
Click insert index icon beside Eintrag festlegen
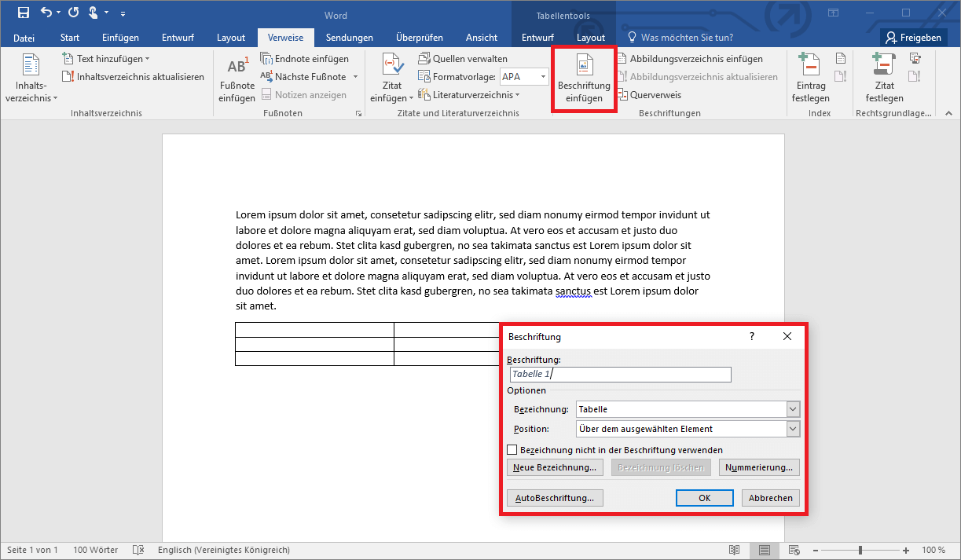pos(841,59)
